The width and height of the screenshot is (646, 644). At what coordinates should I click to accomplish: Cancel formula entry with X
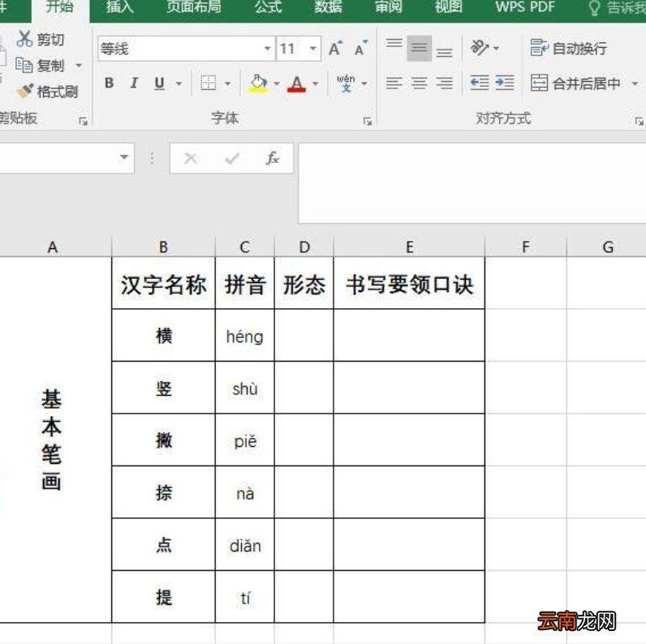pos(191,157)
